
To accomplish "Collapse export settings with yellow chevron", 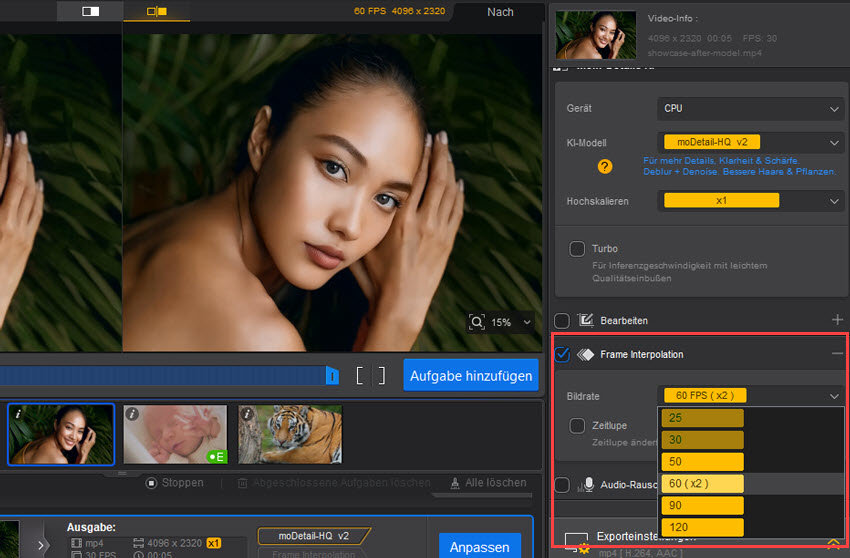I will click(833, 543).
